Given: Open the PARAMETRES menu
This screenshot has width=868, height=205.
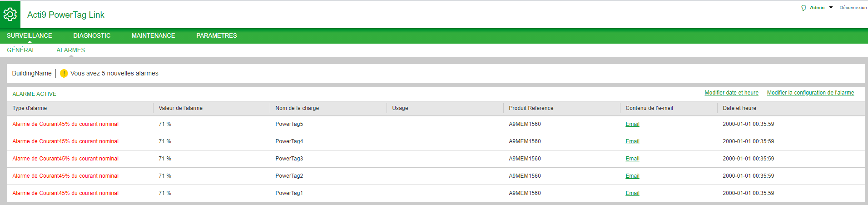Looking at the screenshot, I should [x=217, y=35].
